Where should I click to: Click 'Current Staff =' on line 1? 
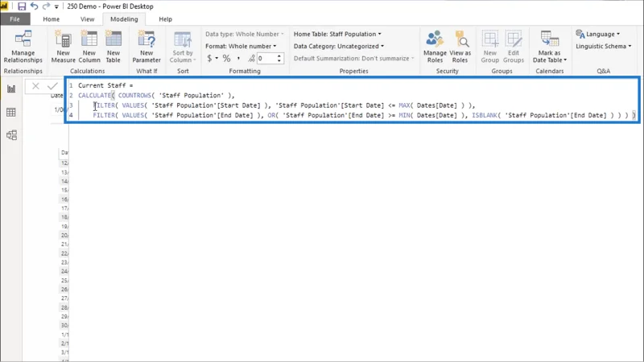coord(105,85)
